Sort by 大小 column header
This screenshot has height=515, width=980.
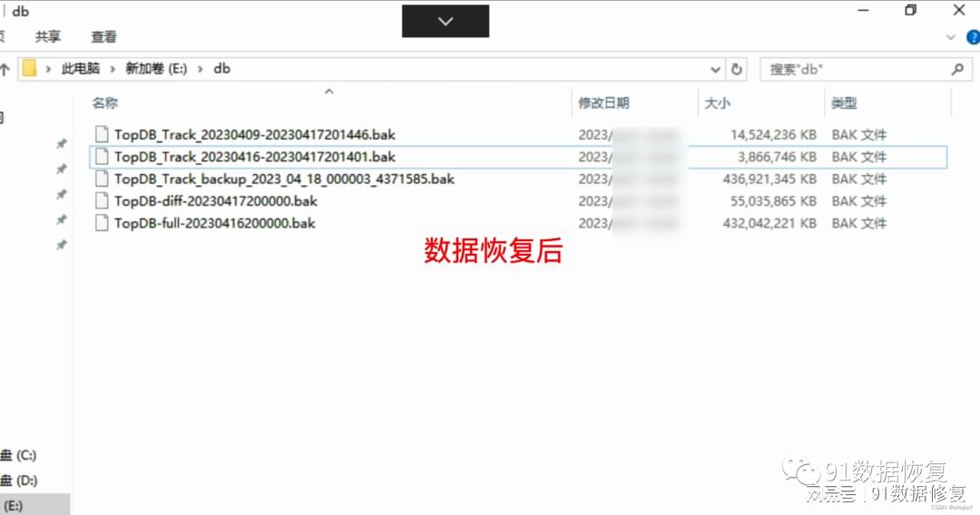coord(718,103)
